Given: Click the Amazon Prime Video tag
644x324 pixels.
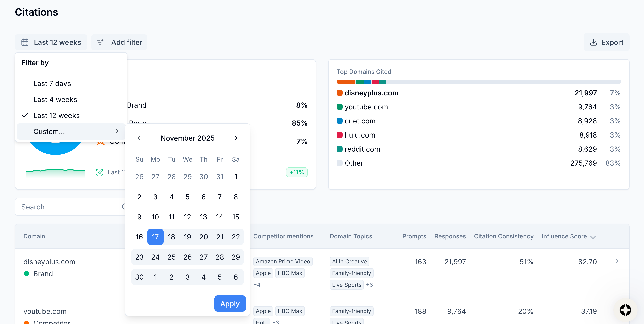Looking at the screenshot, I should 283,261.
